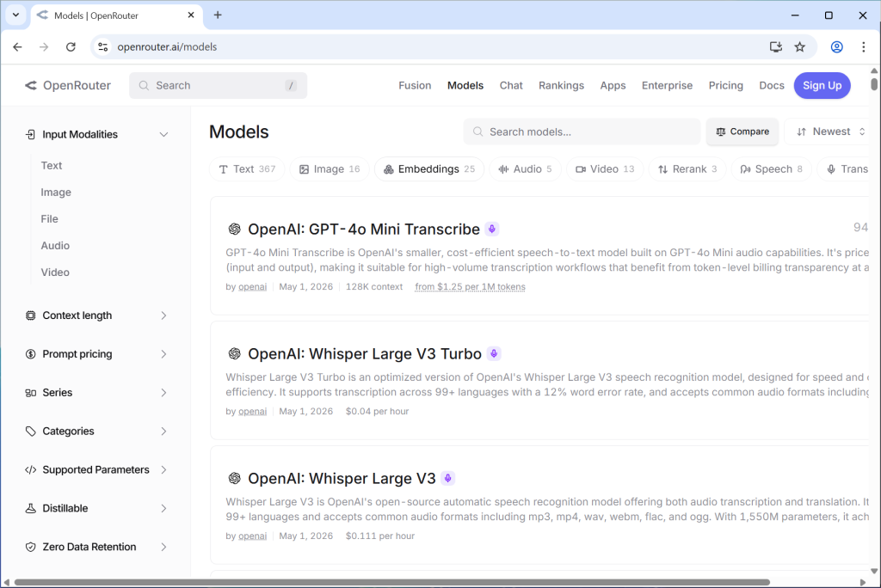Bookmark this page with star icon
881x588 pixels.
click(800, 47)
